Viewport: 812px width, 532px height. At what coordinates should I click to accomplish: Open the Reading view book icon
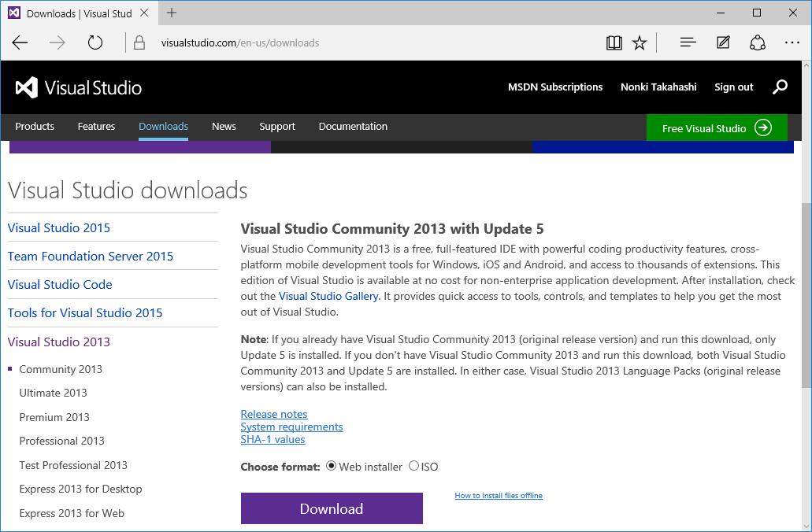(614, 43)
